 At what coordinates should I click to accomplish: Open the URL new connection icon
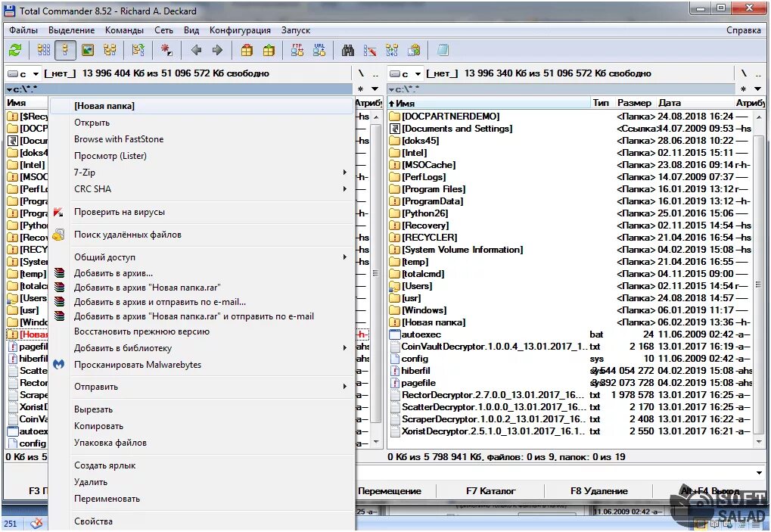click(319, 50)
